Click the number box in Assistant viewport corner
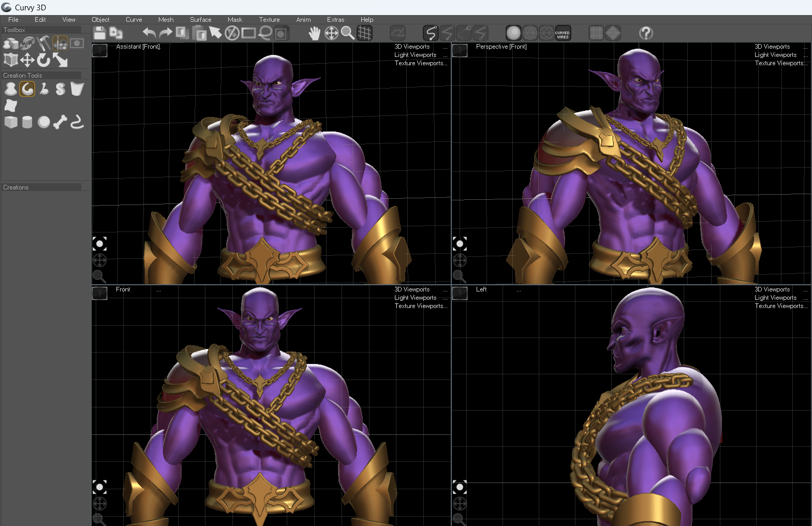 coord(100,50)
